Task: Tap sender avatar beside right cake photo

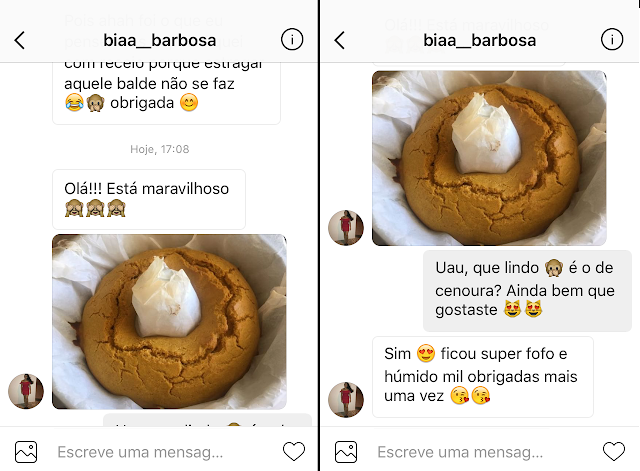Action: (346, 228)
